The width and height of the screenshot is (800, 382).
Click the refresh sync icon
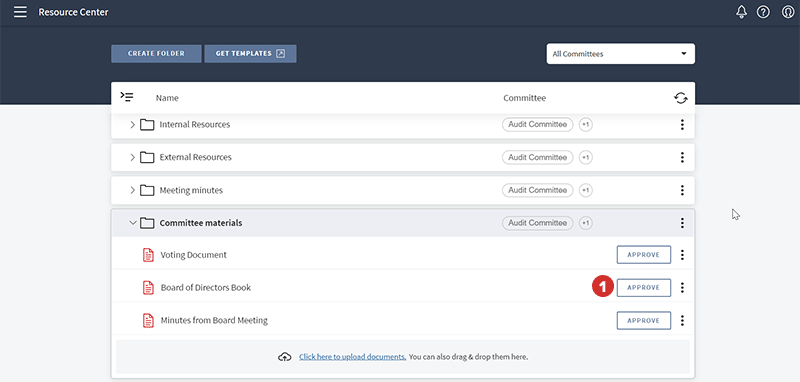click(x=681, y=98)
